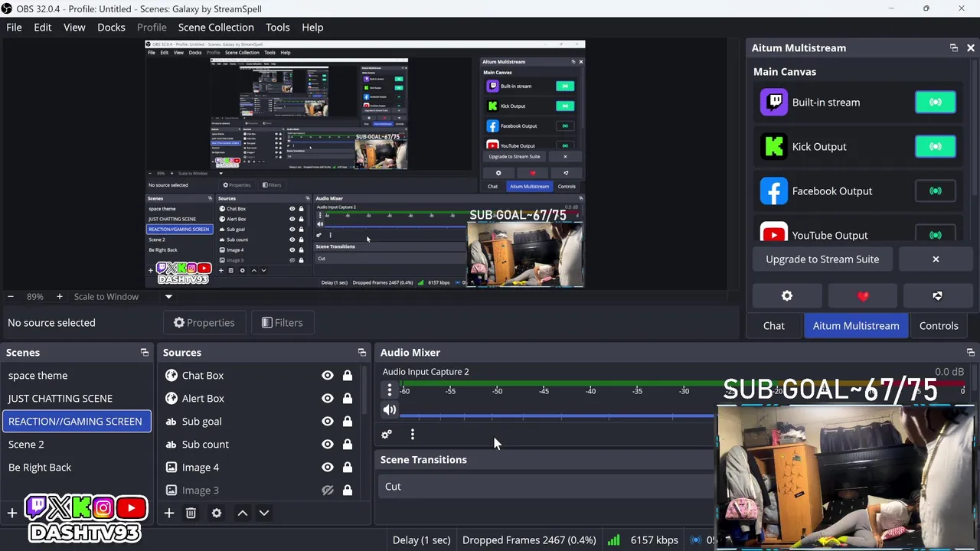Screen dimensions: 980x551
Task: Close the Aitum Multistream dock
Action: (x=971, y=47)
